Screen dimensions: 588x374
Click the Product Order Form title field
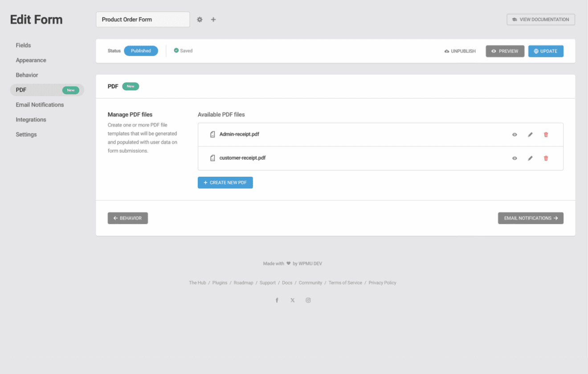(x=143, y=19)
